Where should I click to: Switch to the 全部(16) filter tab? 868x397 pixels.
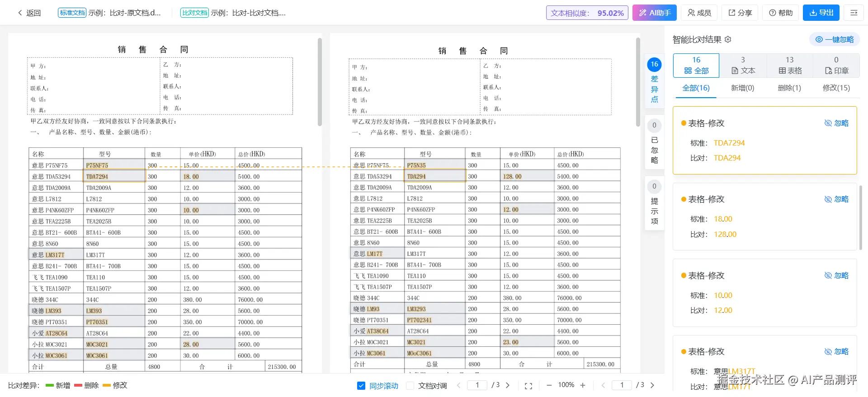[x=696, y=88]
